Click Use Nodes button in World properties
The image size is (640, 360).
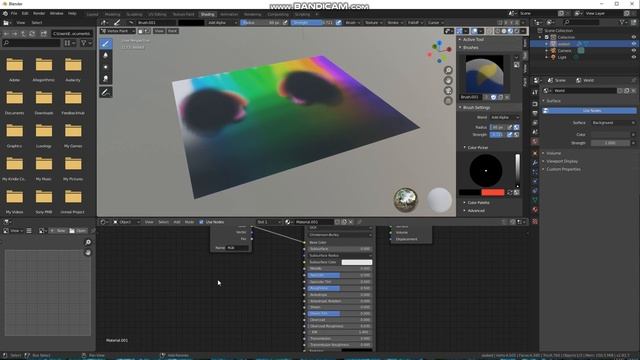589,111
